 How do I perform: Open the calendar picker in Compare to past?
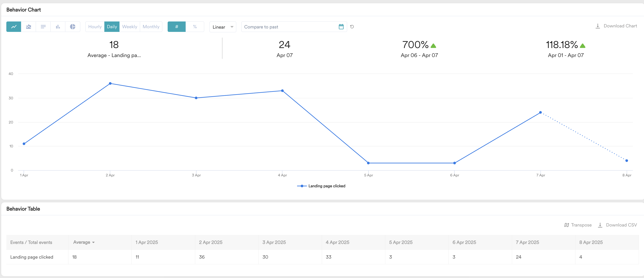pos(341,27)
